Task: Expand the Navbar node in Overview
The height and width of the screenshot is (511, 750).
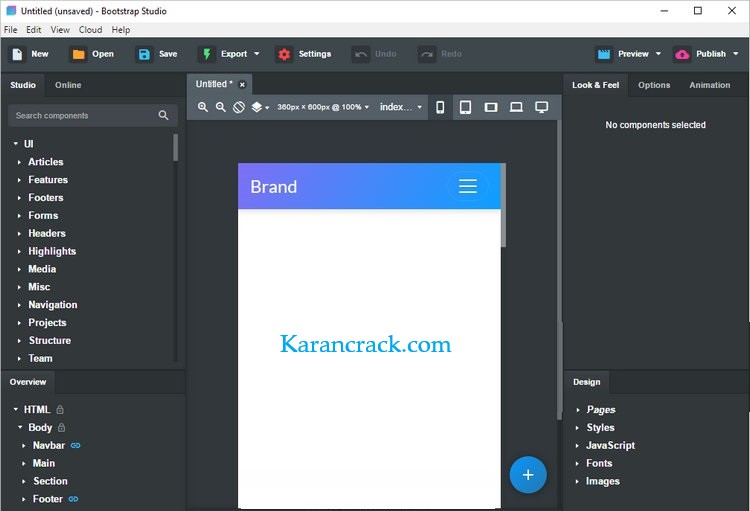Action: (x=23, y=445)
